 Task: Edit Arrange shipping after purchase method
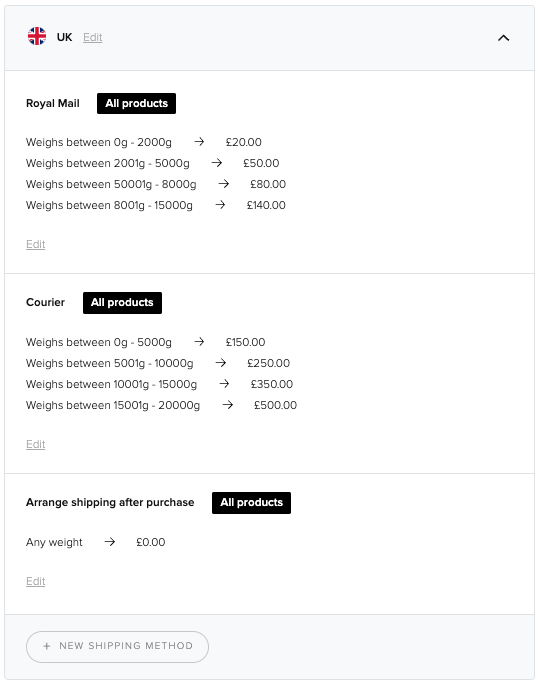pos(35,581)
